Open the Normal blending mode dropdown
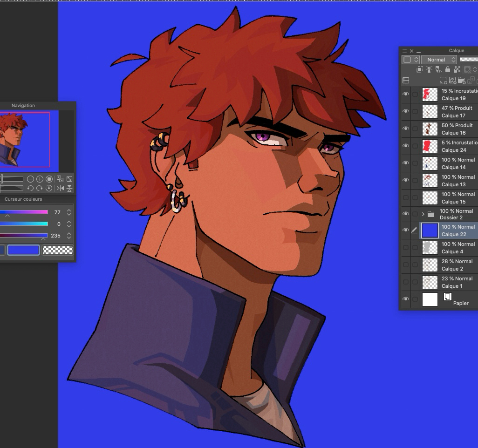The width and height of the screenshot is (478, 448). tap(439, 60)
